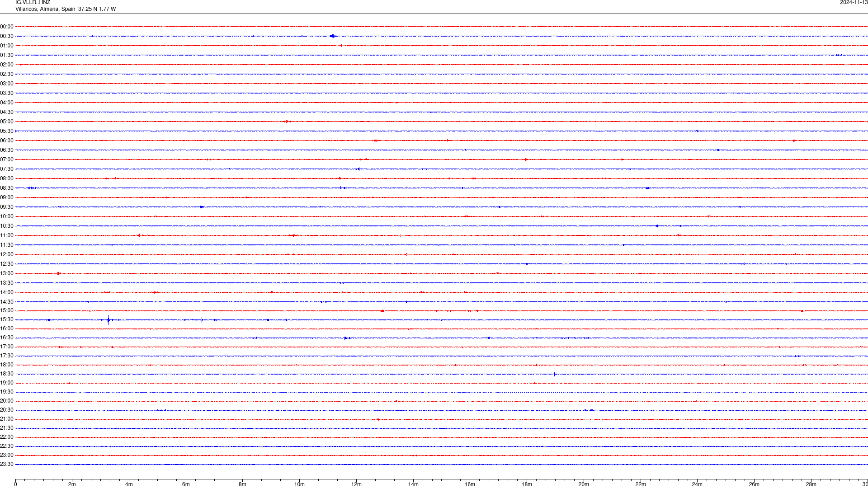The height and width of the screenshot is (488, 868).
Task: Select the 08:00 trace time label
Action: tap(7, 178)
